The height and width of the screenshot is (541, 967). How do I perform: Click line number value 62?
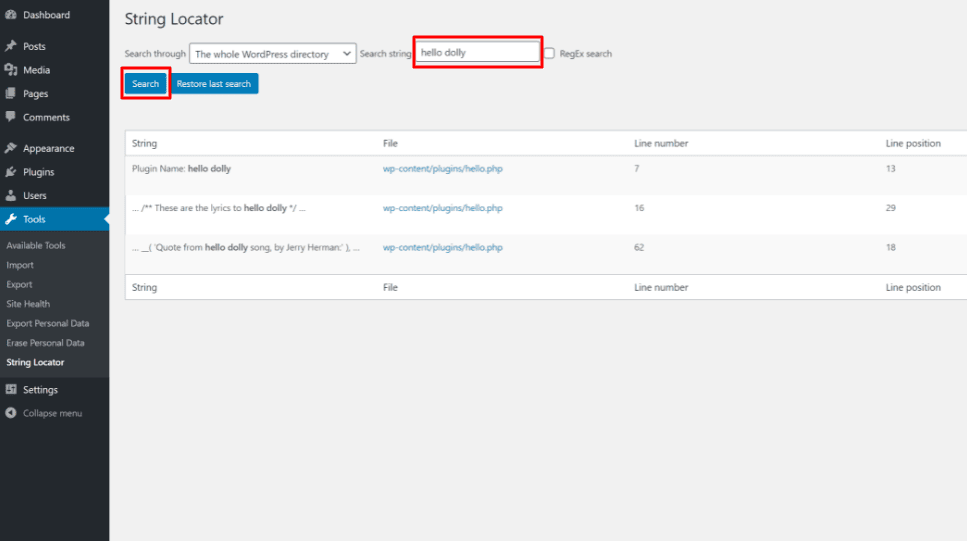pyautogui.click(x=639, y=247)
